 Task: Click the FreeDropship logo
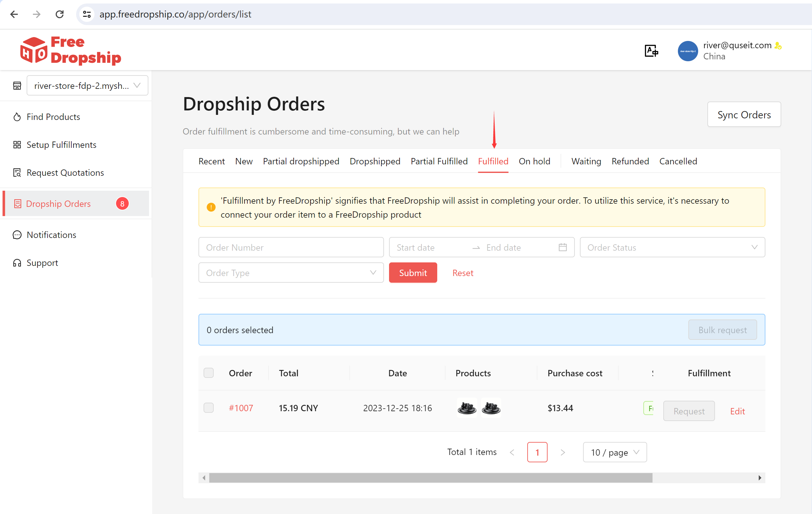coord(70,50)
